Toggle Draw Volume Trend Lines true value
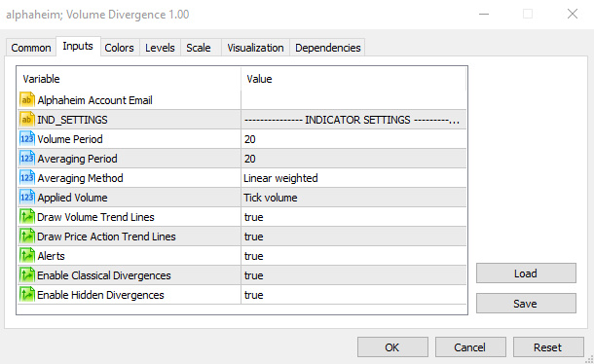 353,217
